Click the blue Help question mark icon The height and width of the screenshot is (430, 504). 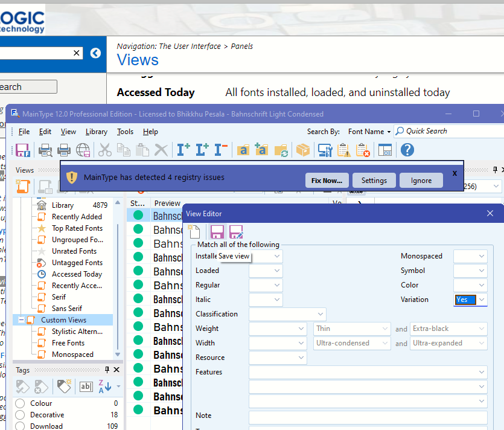[x=407, y=150]
